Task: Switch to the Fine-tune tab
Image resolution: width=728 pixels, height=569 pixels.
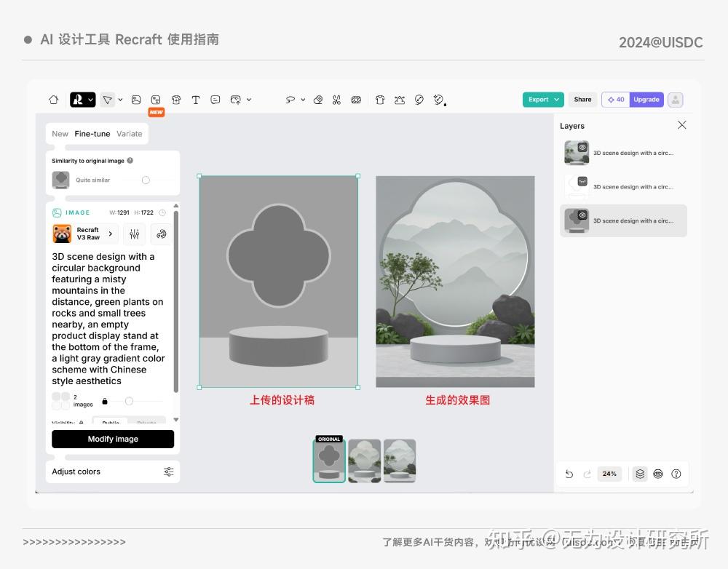Action: coord(92,134)
